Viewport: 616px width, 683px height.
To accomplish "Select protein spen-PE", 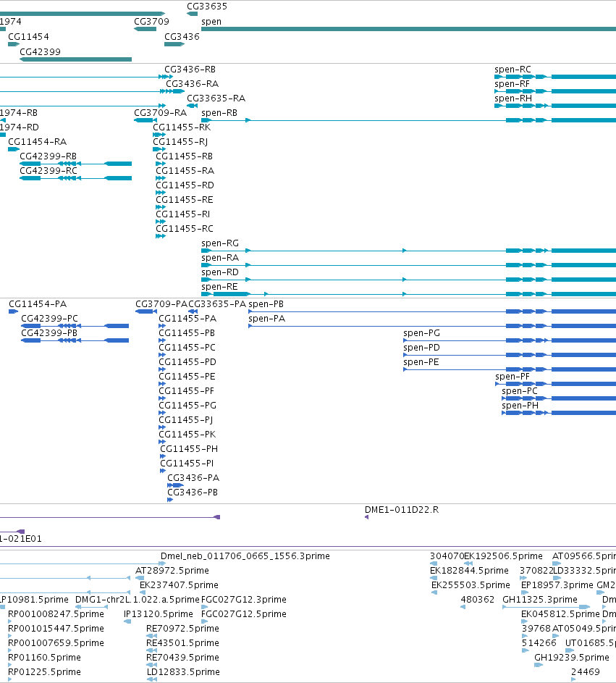I will (x=510, y=369).
